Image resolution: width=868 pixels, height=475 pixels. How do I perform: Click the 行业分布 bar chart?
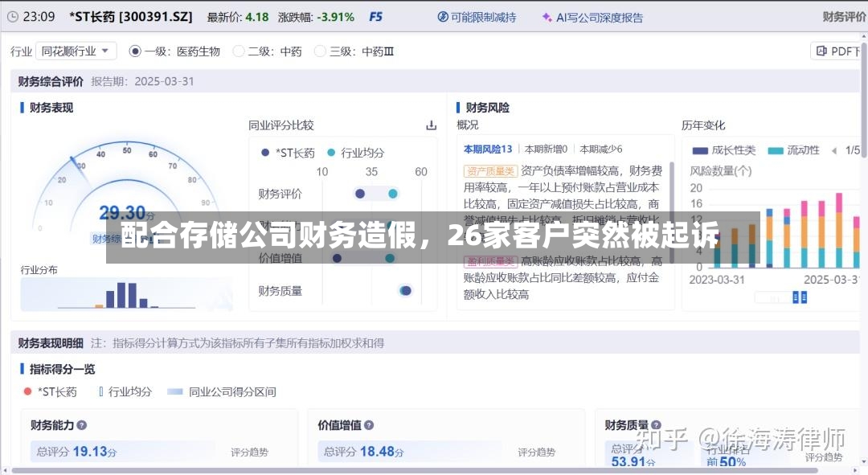point(126,294)
